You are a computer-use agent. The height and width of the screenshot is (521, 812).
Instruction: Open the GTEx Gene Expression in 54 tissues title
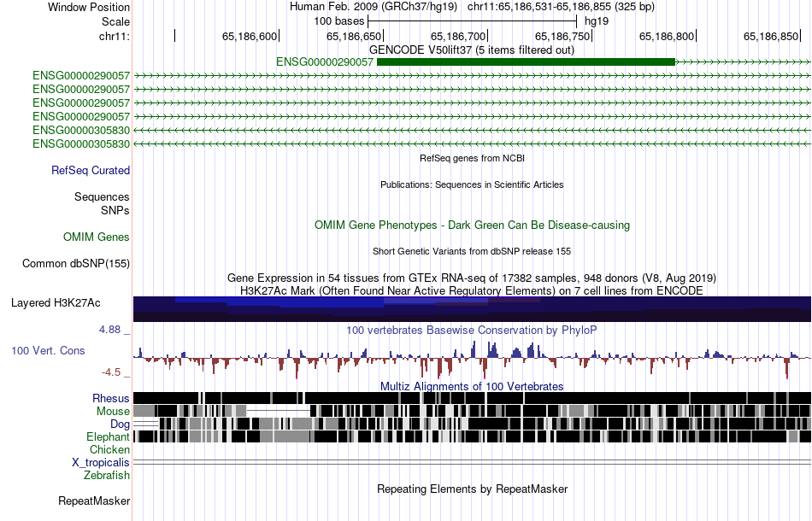(x=472, y=278)
